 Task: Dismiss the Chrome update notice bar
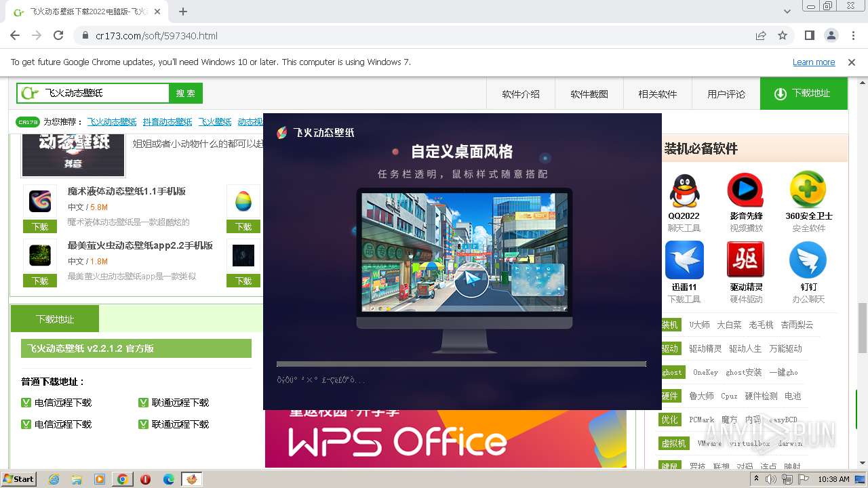tap(852, 62)
